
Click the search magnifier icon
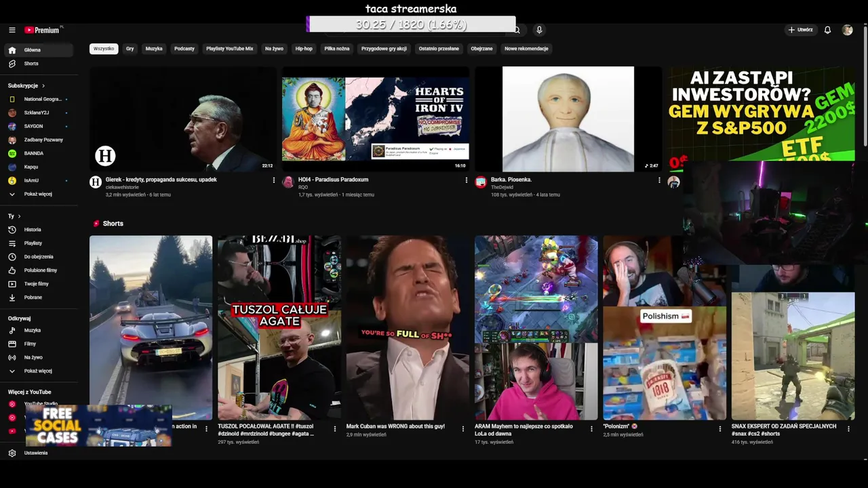coord(517,30)
